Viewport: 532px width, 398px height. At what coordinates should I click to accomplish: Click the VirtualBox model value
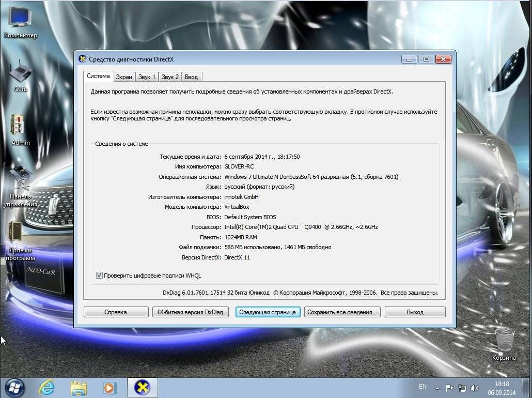click(x=237, y=207)
